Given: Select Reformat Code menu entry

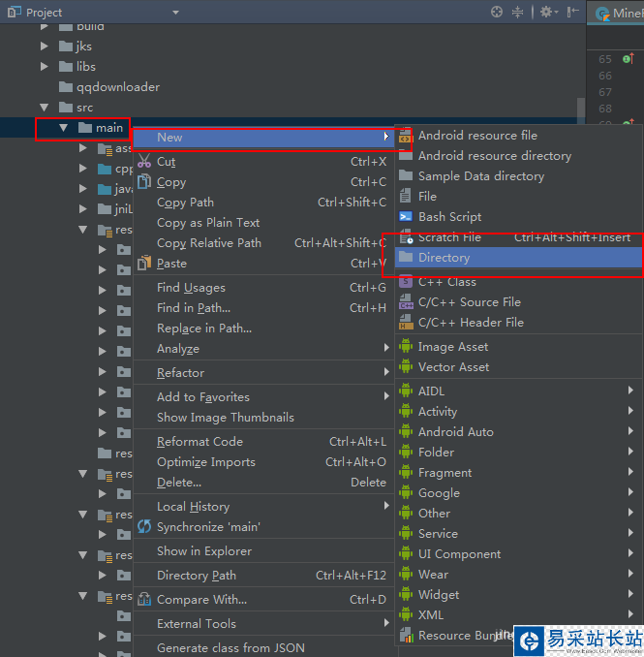Looking at the screenshot, I should coord(263,442).
